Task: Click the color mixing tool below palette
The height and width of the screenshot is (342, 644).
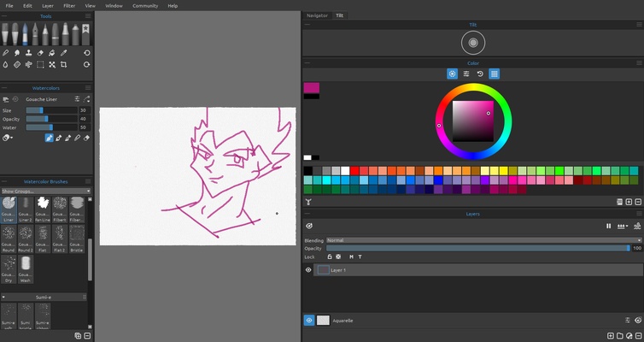Action: point(308,202)
